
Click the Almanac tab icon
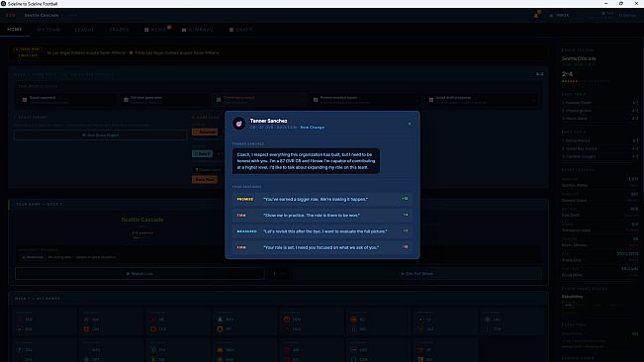point(184,30)
